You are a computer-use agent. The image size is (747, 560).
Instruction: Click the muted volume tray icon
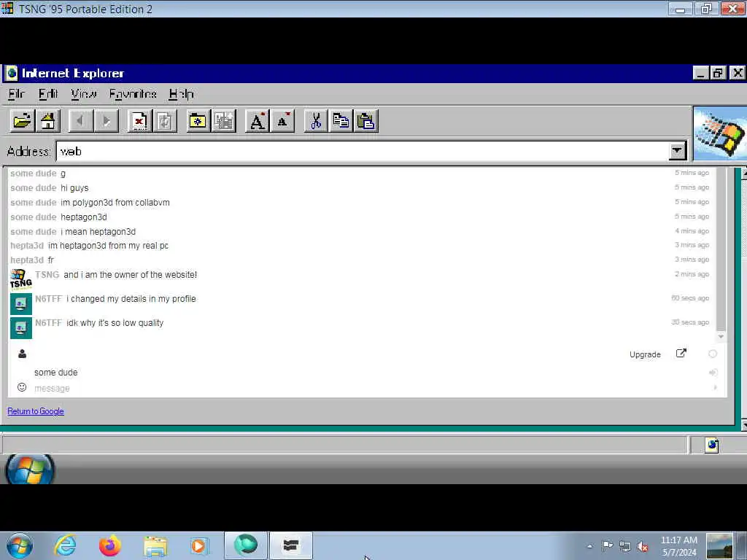pyautogui.click(x=643, y=547)
